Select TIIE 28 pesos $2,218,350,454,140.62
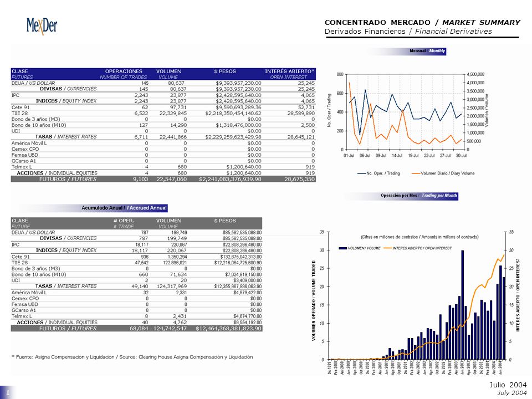 point(233,113)
